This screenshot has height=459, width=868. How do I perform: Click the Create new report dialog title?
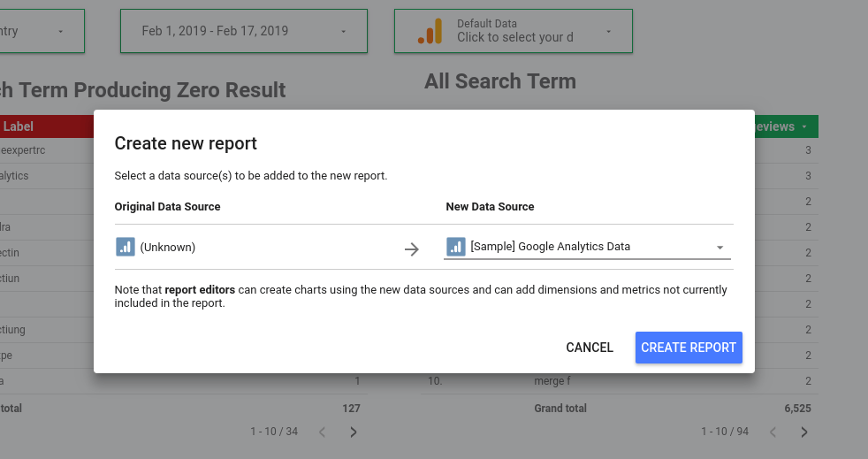[x=186, y=143]
